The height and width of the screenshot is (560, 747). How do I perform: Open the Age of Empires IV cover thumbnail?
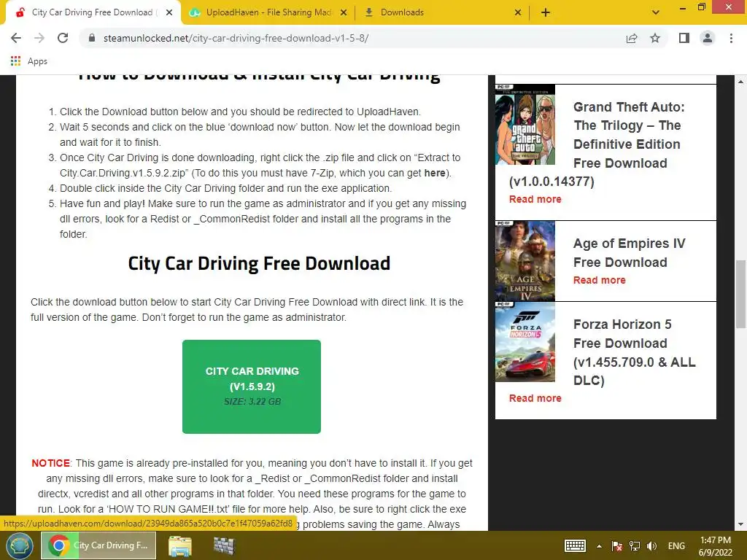tap(525, 261)
